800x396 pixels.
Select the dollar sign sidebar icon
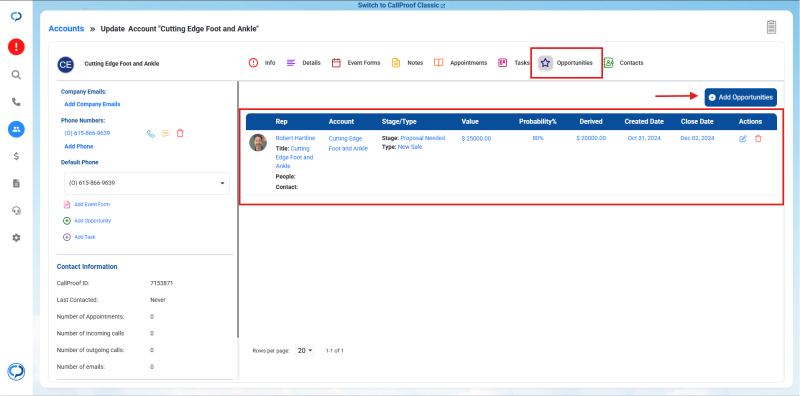click(x=16, y=157)
